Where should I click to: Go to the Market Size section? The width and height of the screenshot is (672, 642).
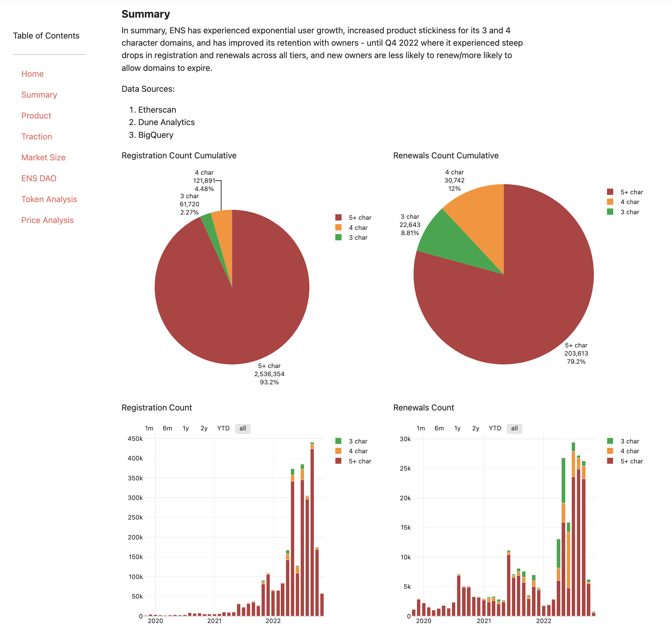43,157
